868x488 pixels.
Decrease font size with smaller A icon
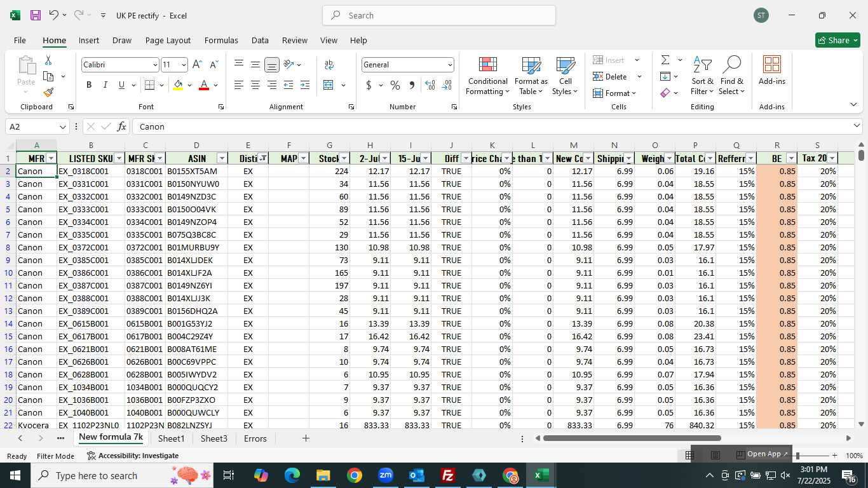[x=214, y=65]
